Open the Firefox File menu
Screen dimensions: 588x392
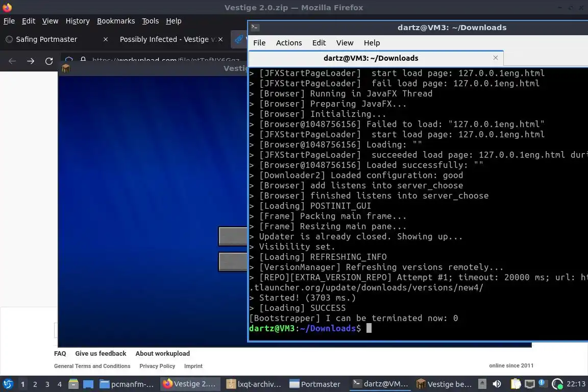pyautogui.click(x=9, y=21)
